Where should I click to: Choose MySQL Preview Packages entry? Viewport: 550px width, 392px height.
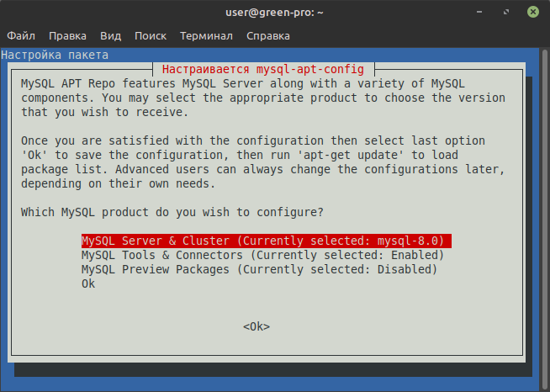click(259, 269)
